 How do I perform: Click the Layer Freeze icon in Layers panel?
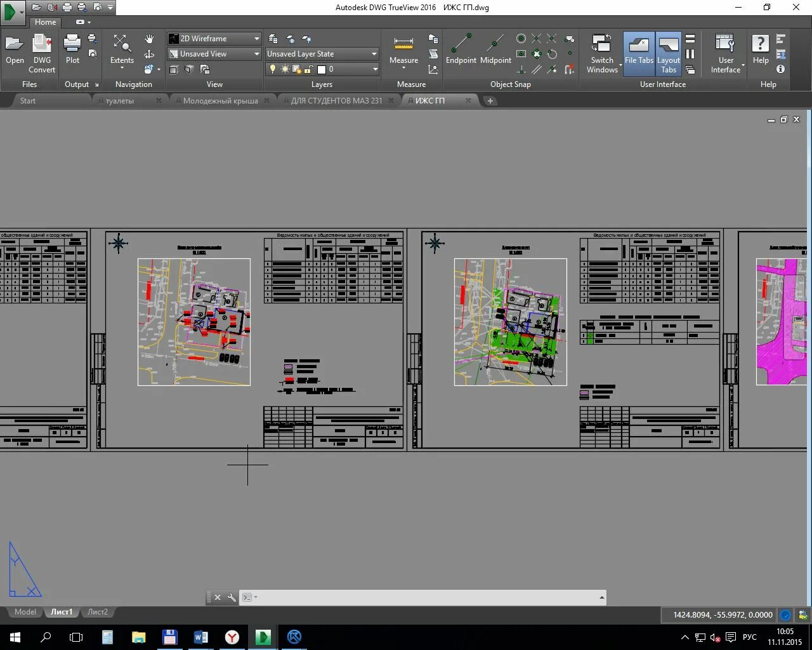point(290,39)
